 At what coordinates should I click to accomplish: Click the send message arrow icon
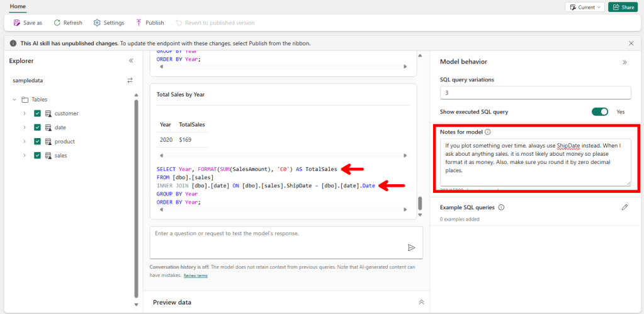[x=411, y=248]
